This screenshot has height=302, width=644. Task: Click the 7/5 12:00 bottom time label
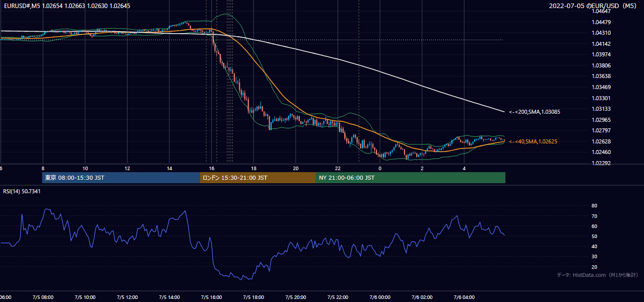(x=127, y=297)
